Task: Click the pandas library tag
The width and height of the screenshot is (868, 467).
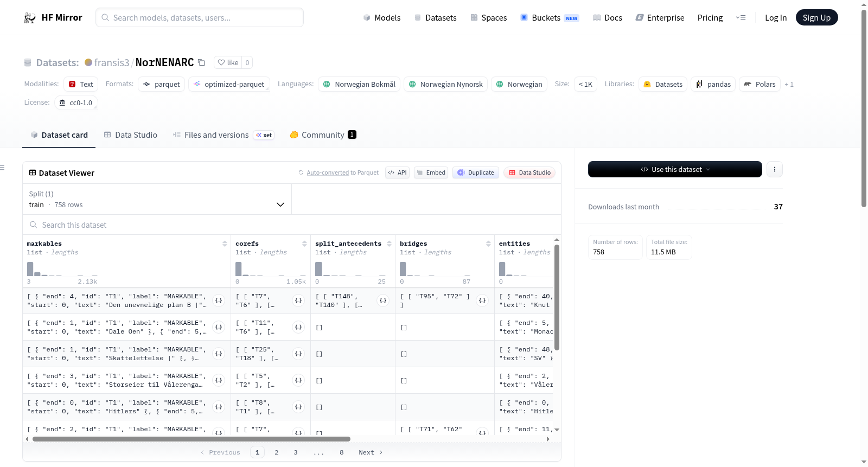Action: pos(713,84)
